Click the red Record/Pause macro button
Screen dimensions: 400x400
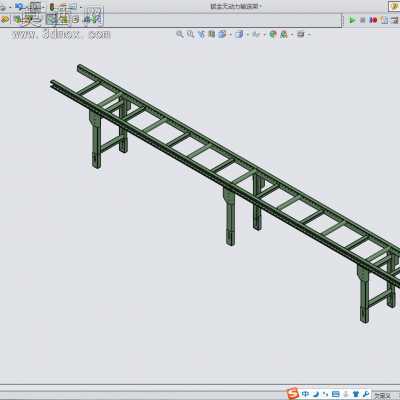(373, 20)
